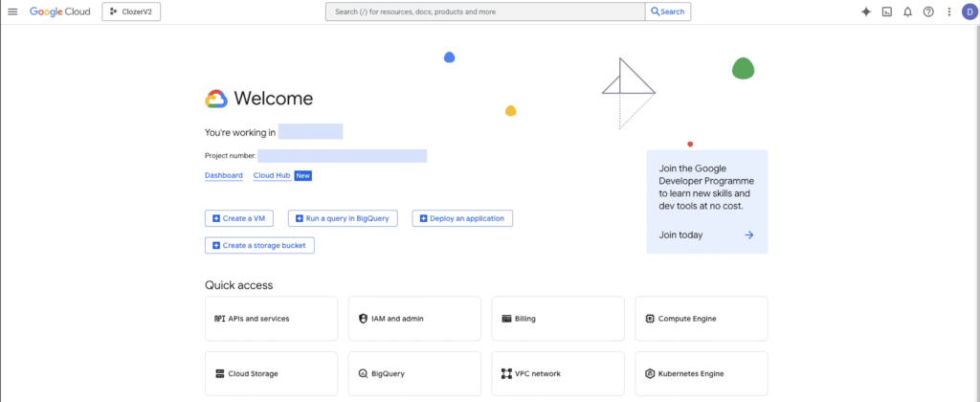The width and height of the screenshot is (980, 402).
Task: Open the notifications bell
Action: (x=907, y=11)
